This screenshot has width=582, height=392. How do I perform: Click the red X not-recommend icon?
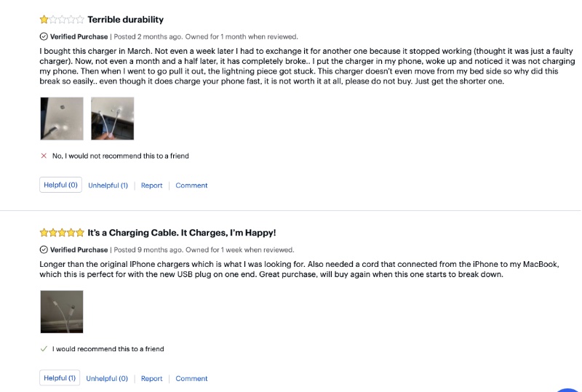click(x=44, y=156)
